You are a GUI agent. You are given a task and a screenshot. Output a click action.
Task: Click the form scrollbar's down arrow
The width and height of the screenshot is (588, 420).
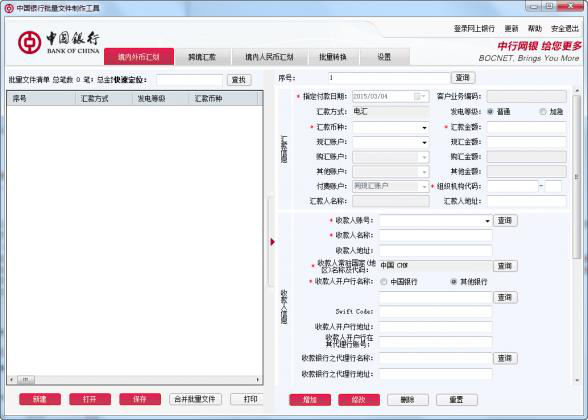coord(577,381)
